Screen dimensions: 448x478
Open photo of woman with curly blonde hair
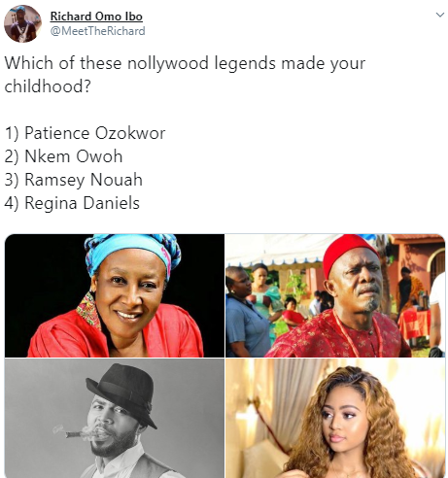point(335,418)
